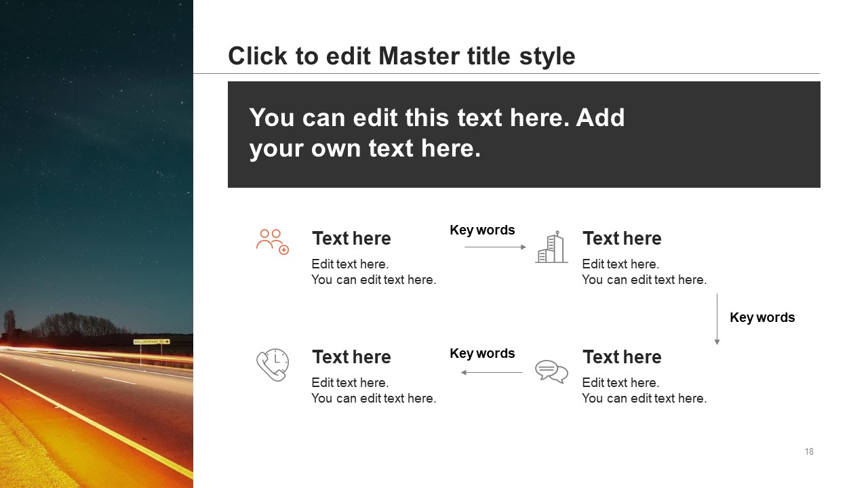
Task: Select the office building icon
Action: coord(551,247)
